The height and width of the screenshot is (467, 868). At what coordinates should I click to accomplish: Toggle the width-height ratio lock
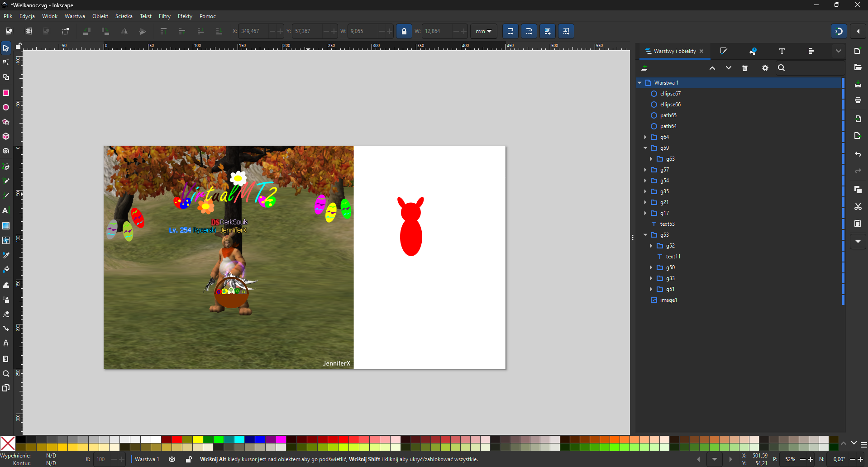point(404,31)
